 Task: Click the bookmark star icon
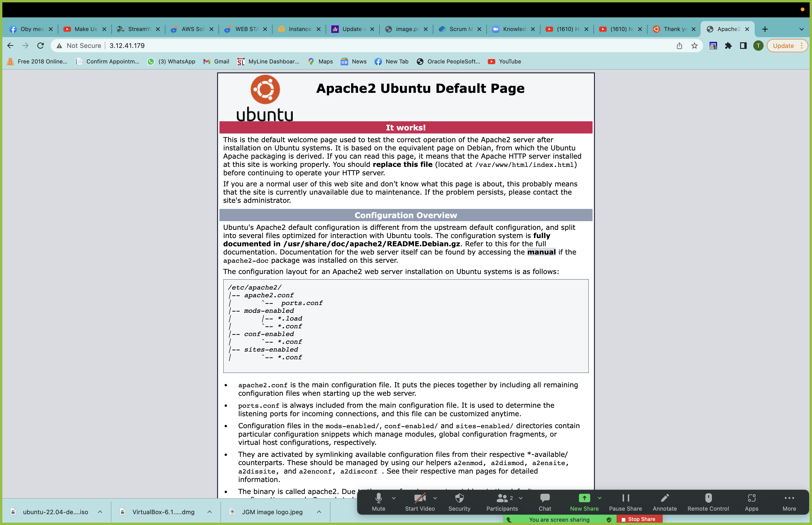694,46
